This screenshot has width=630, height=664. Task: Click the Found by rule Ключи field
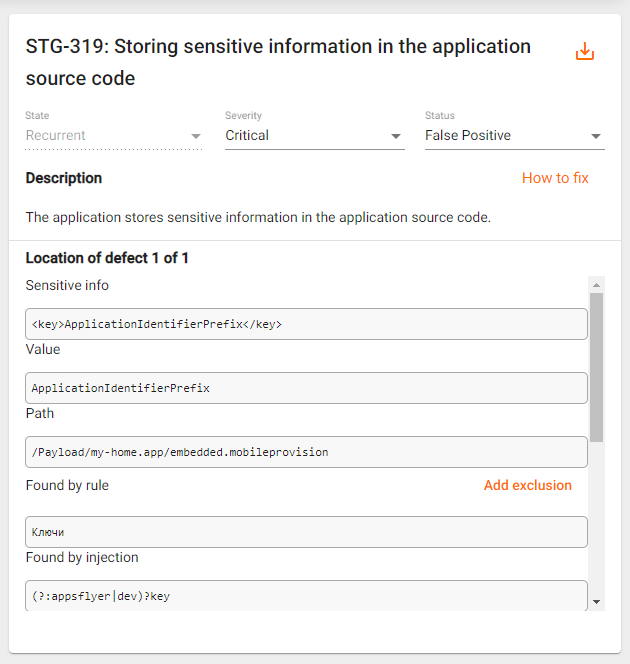306,532
